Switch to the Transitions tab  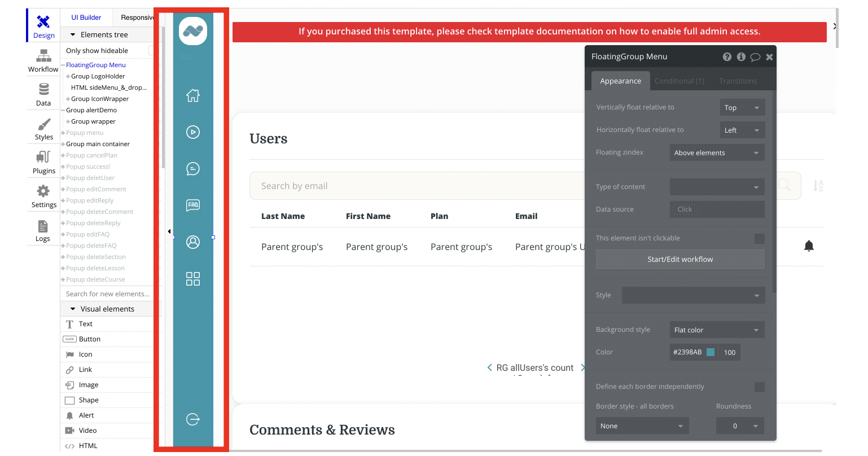click(x=738, y=81)
